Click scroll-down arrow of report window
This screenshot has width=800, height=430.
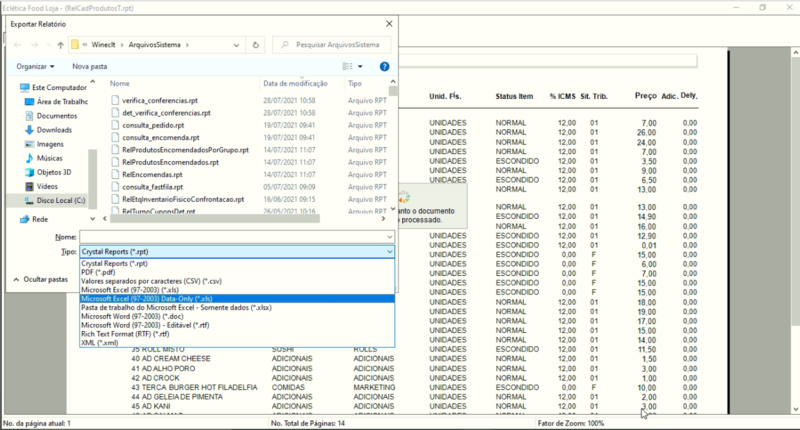(795, 410)
